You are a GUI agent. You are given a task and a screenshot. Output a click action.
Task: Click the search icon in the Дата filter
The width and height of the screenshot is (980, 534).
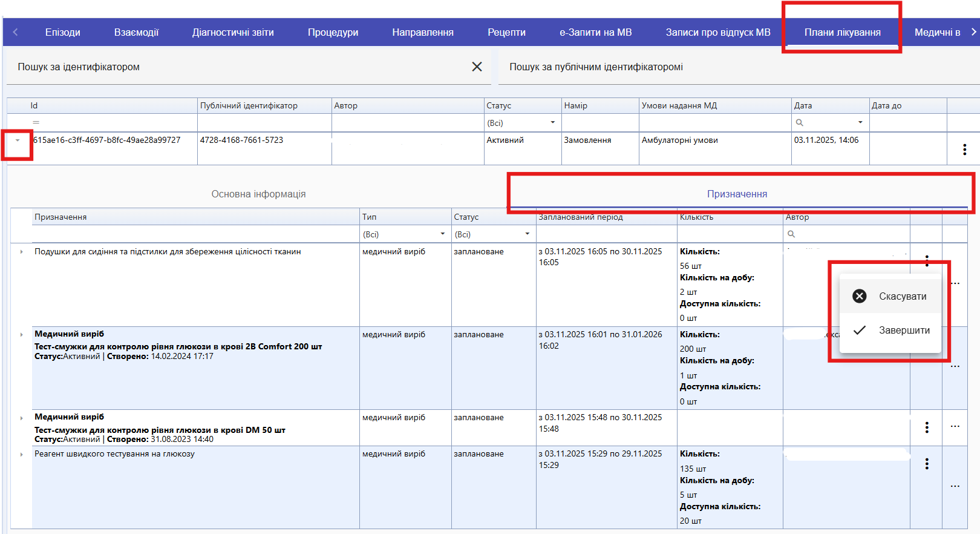[800, 122]
